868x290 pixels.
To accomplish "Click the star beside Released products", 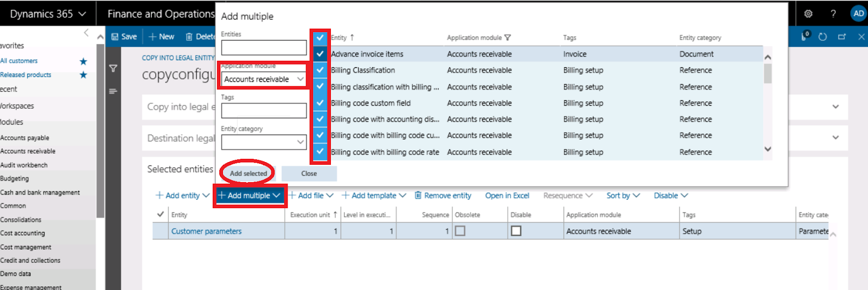I will (x=83, y=75).
